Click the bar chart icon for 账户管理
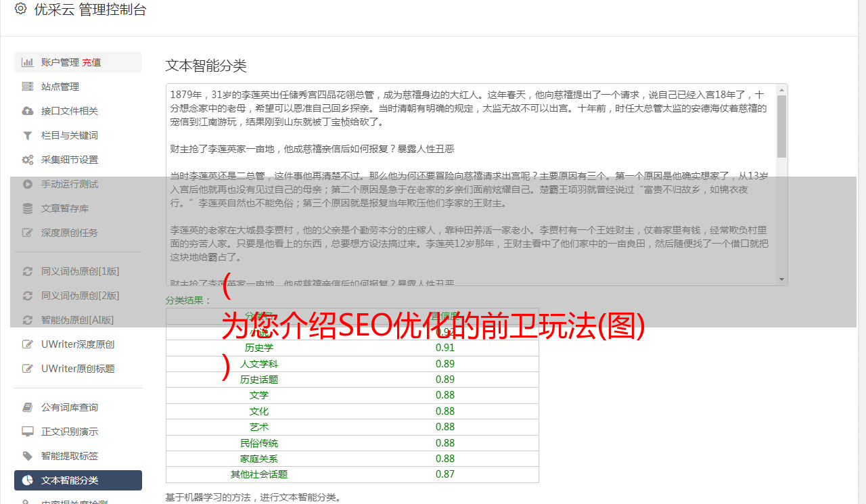Screen dimensions: 866x504 tap(27, 62)
